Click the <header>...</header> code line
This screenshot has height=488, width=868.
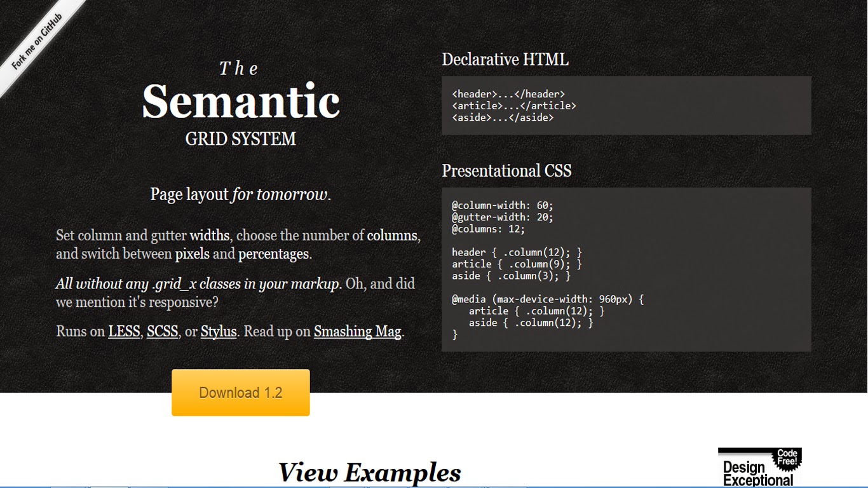tap(508, 94)
